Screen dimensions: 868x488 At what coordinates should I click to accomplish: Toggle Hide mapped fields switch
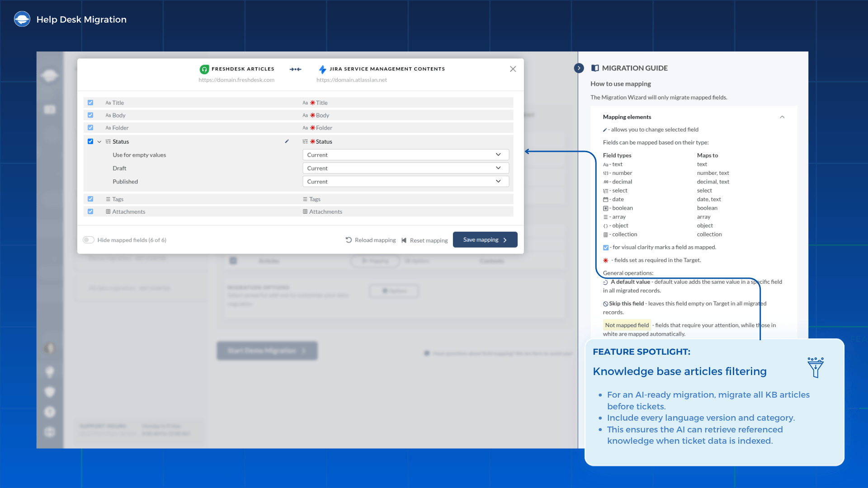[89, 240]
